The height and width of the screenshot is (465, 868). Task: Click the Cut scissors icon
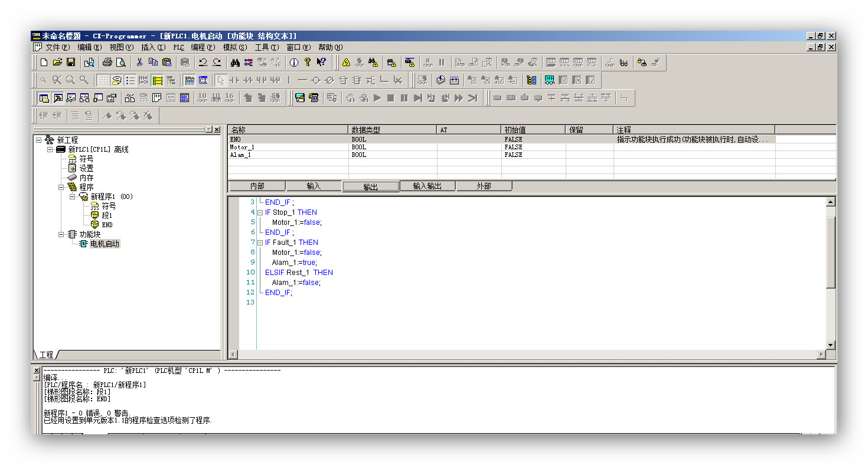[x=139, y=63]
